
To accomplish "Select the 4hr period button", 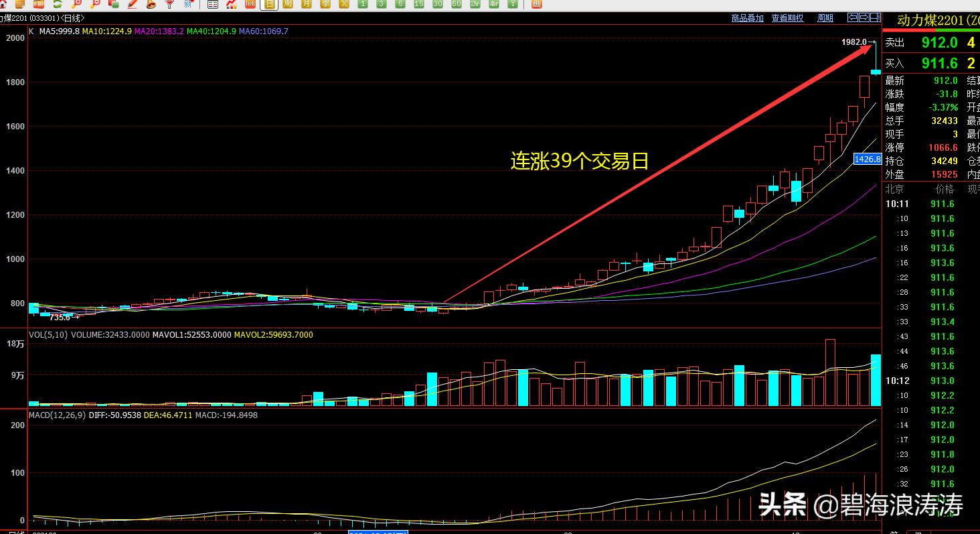I will tap(494, 4).
